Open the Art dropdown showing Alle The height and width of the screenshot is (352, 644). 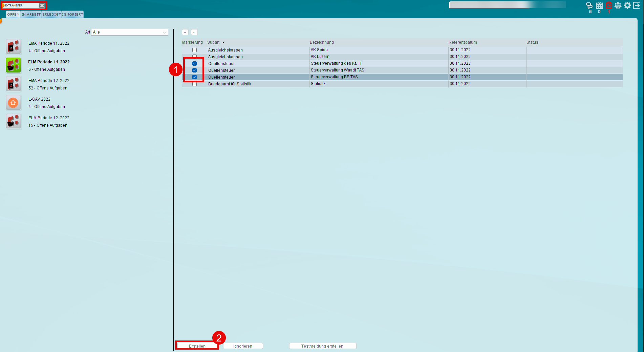pos(130,32)
